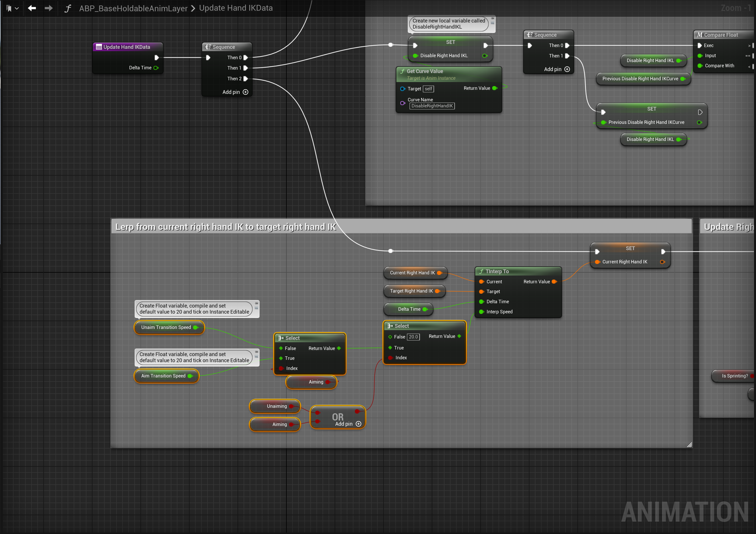Select the Update Hand IKData breadcrumb
Screen dimensions: 756x534
(236, 8)
